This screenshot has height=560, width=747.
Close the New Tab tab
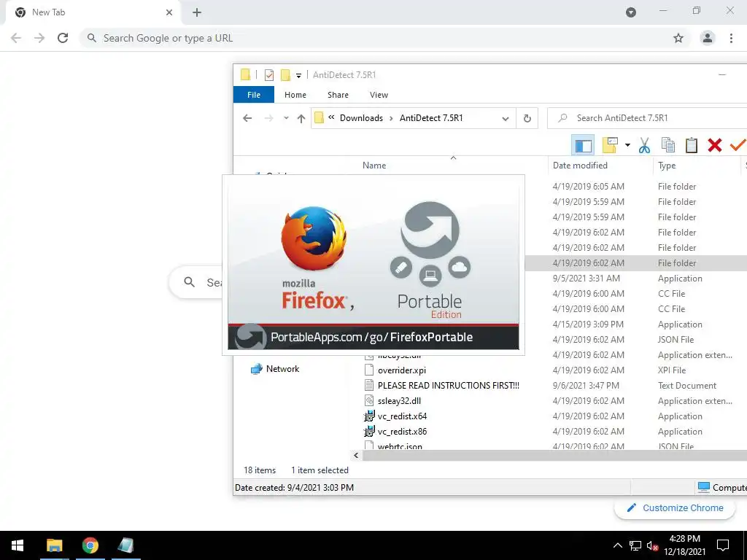[x=169, y=12]
